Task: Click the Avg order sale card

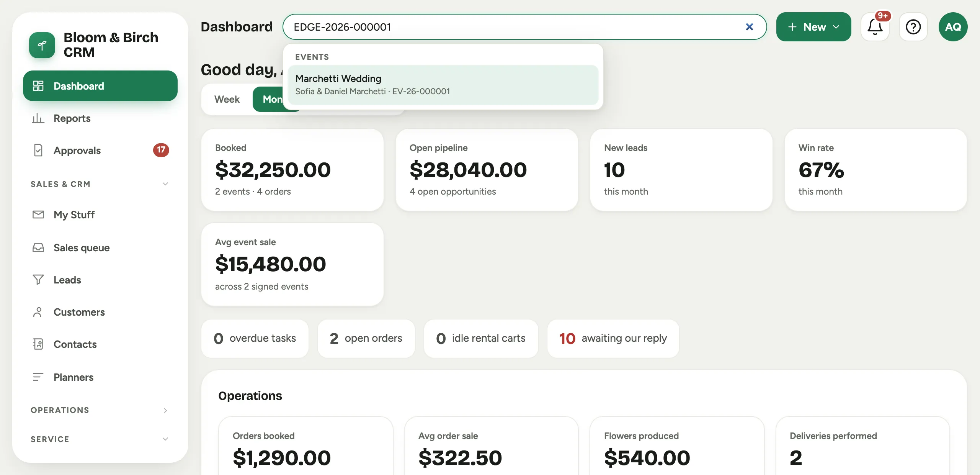Action: pos(492,446)
